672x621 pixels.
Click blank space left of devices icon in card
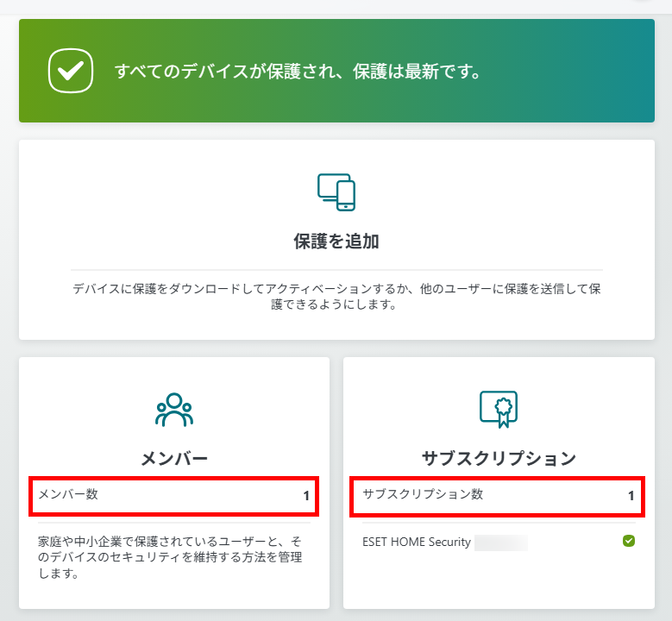pos(173,192)
